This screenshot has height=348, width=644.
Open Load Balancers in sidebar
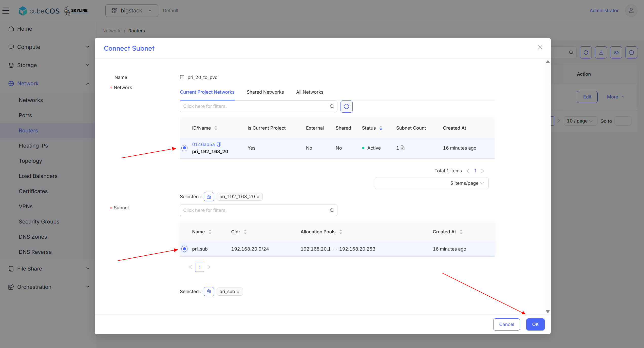(38, 176)
